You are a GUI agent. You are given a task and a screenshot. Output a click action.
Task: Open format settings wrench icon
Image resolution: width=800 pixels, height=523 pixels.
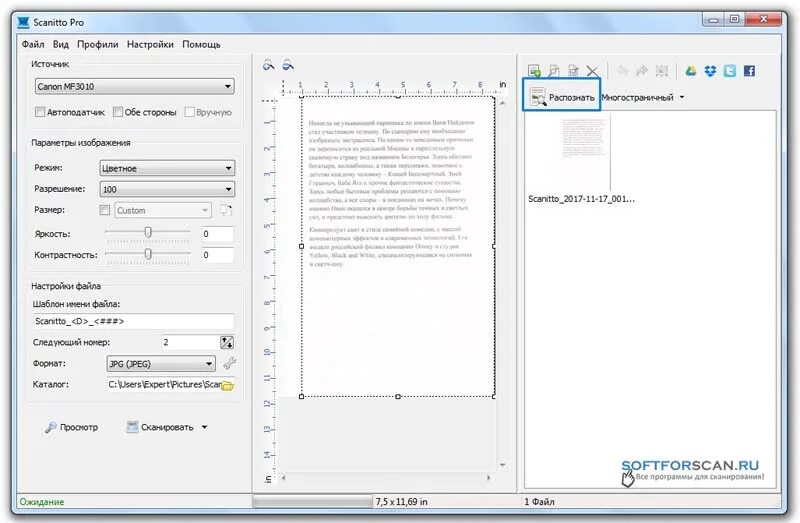click(x=230, y=363)
